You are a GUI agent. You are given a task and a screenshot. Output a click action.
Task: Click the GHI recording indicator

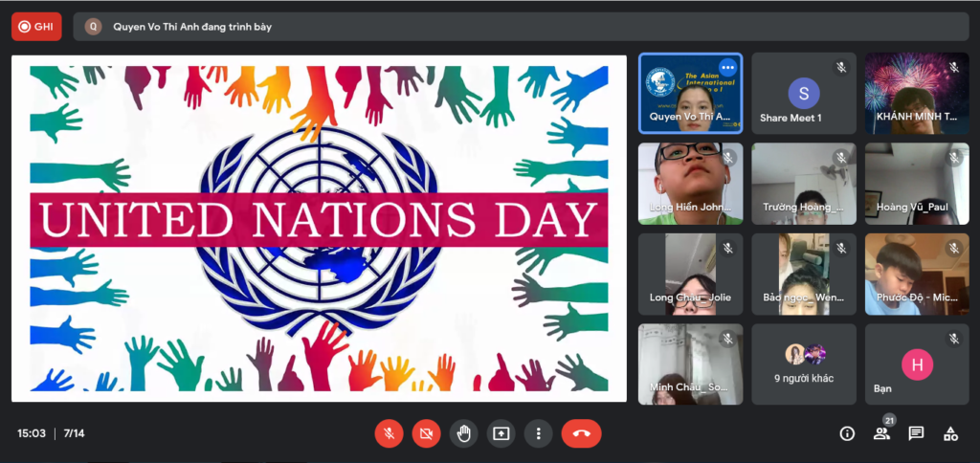point(36,27)
